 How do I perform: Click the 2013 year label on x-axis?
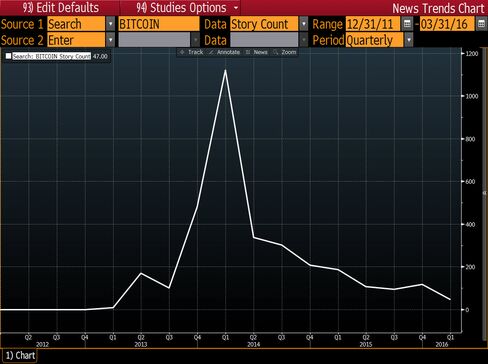(141, 345)
